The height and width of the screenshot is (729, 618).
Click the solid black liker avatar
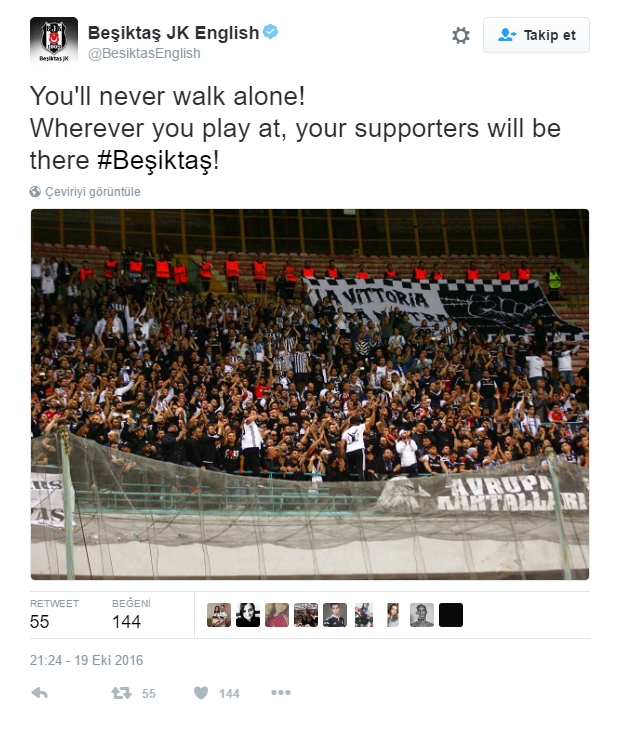[x=451, y=615]
